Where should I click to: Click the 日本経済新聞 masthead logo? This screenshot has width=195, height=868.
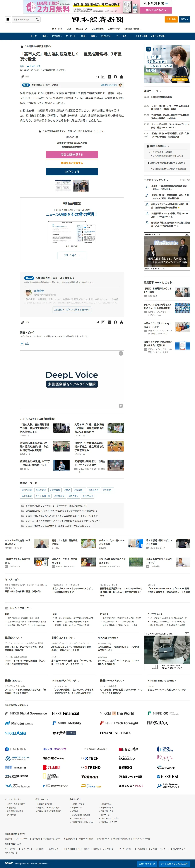pyautogui.click(x=97, y=19)
